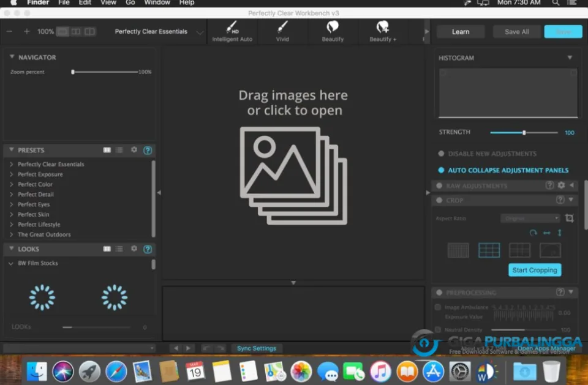Click Sync Settings button
Screen dimensions: 588x385
(x=257, y=348)
